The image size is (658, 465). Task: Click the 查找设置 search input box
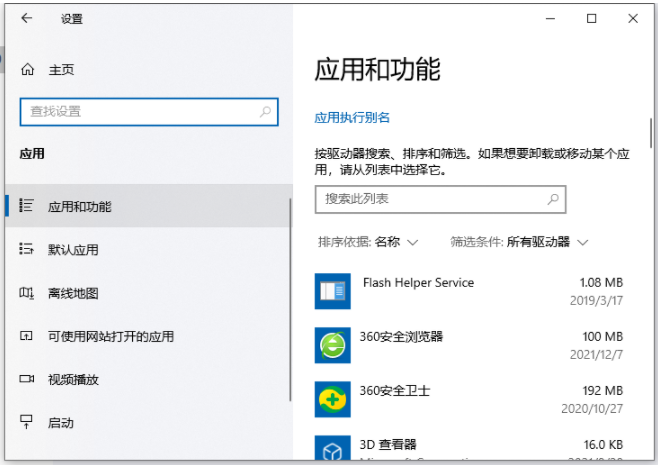[138, 112]
